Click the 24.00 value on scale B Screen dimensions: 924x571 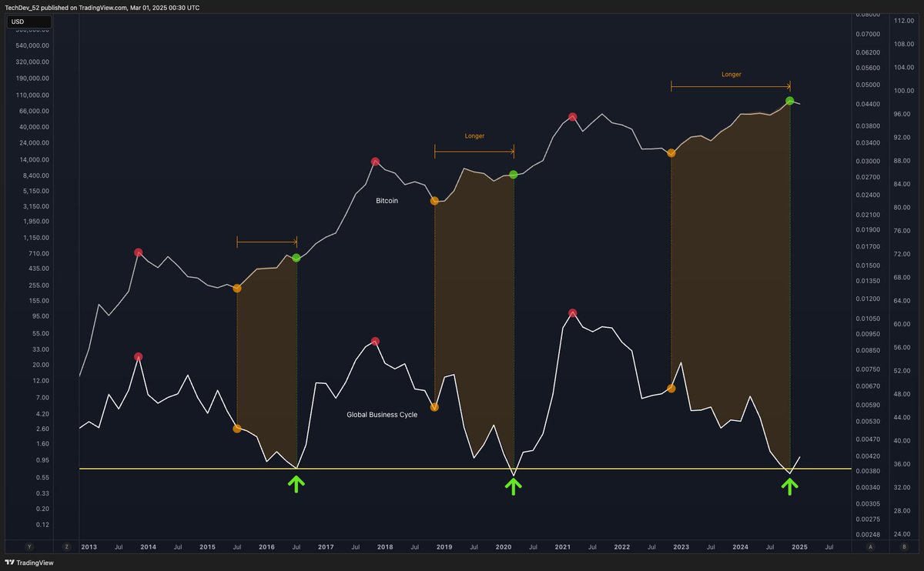coord(902,534)
